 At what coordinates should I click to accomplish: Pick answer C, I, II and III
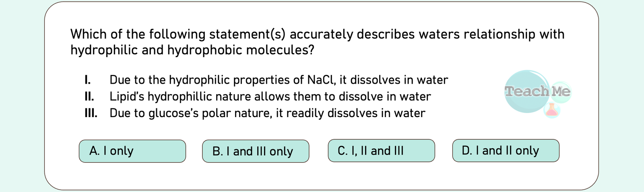381,151
